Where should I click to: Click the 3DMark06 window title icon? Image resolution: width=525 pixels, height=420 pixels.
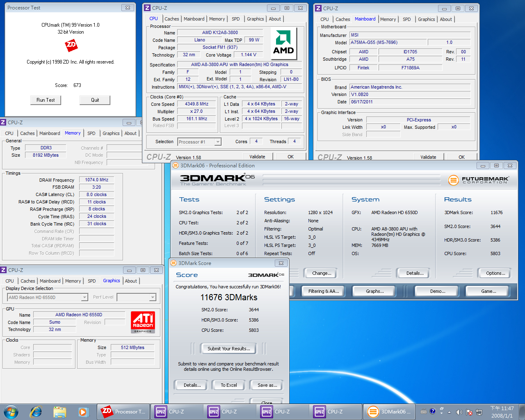coord(176,165)
